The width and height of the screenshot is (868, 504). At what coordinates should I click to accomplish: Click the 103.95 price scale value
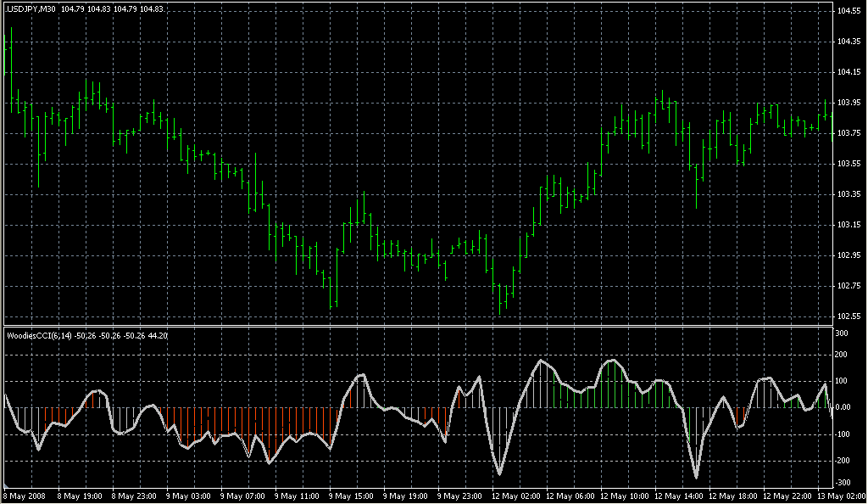pyautogui.click(x=848, y=103)
